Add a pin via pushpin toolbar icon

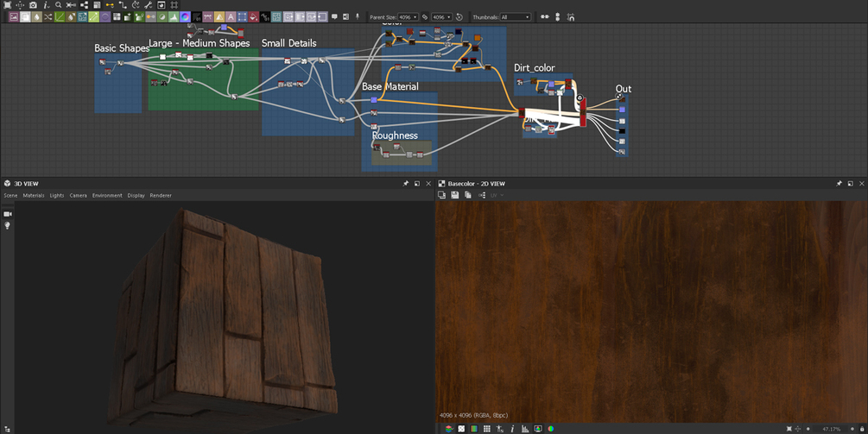pos(358,17)
